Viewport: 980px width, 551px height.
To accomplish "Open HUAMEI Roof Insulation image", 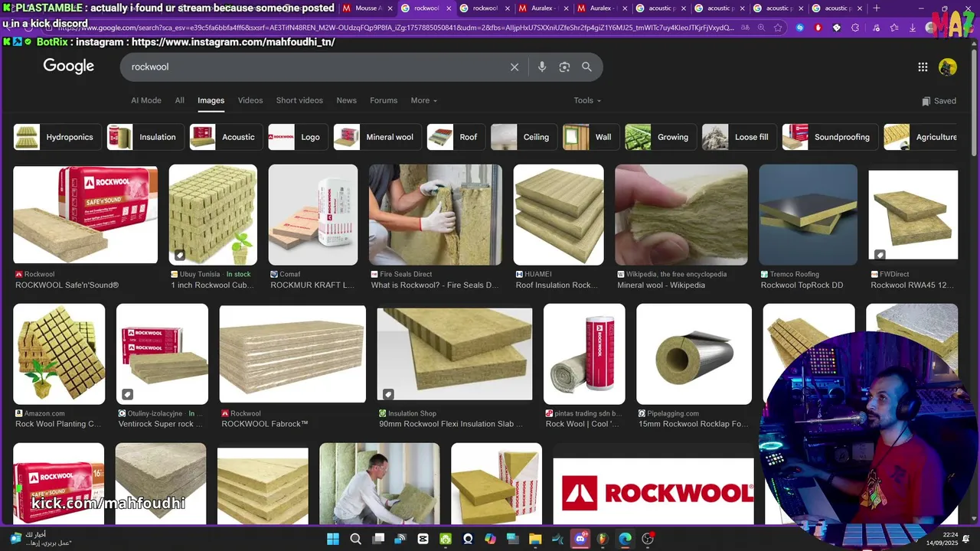I will coord(558,214).
